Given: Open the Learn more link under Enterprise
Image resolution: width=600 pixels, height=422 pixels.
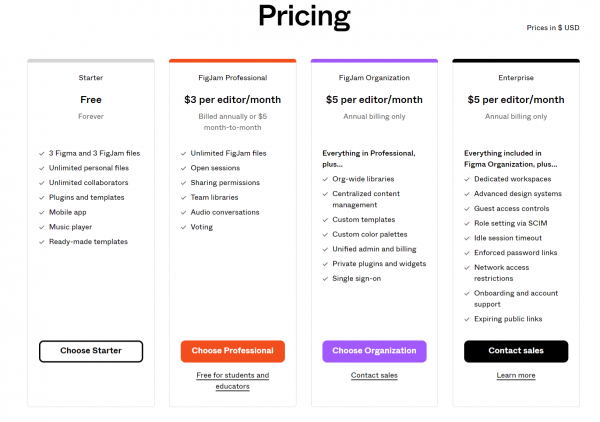Looking at the screenshot, I should 516,375.
